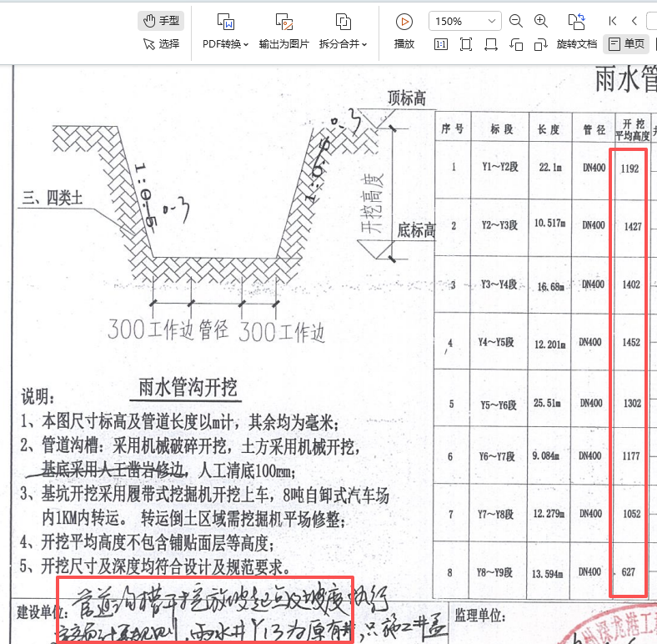Click the 1427 height value
This screenshot has height=644, width=657.
point(633,226)
